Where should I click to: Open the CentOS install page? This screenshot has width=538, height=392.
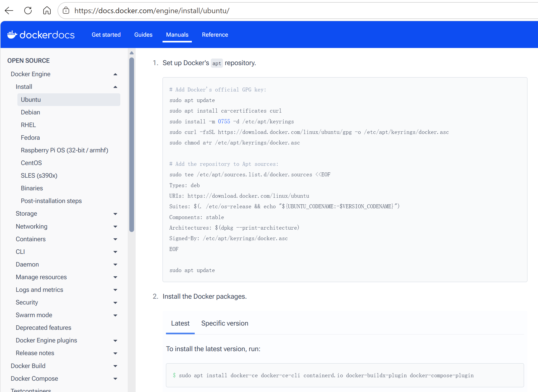[x=31, y=163]
